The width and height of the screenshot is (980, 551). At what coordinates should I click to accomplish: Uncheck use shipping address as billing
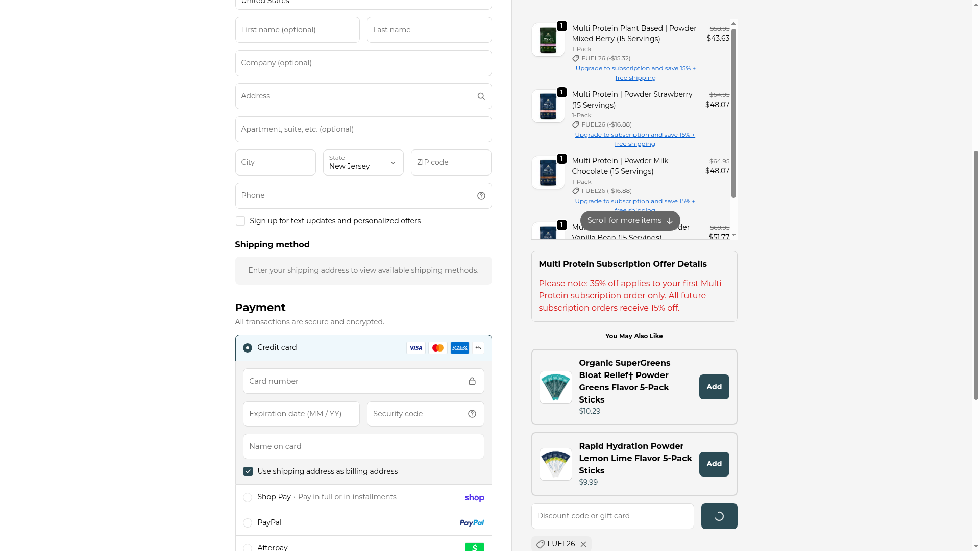pyautogui.click(x=248, y=471)
